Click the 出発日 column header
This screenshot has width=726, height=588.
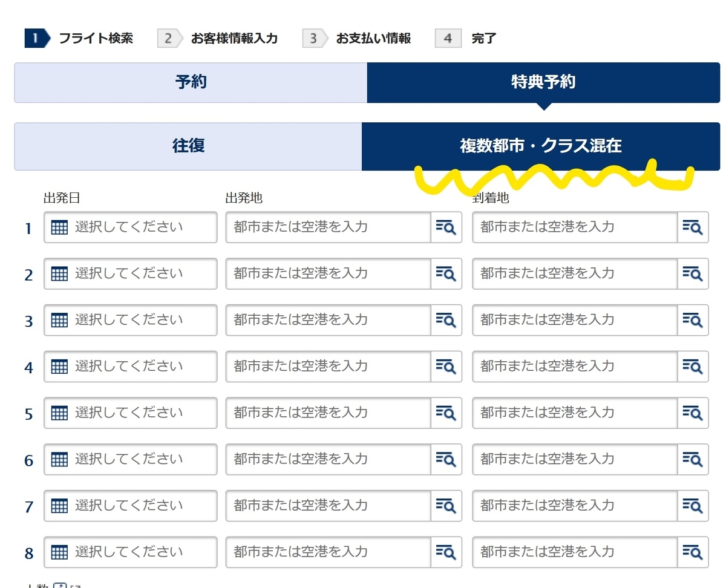(x=62, y=198)
